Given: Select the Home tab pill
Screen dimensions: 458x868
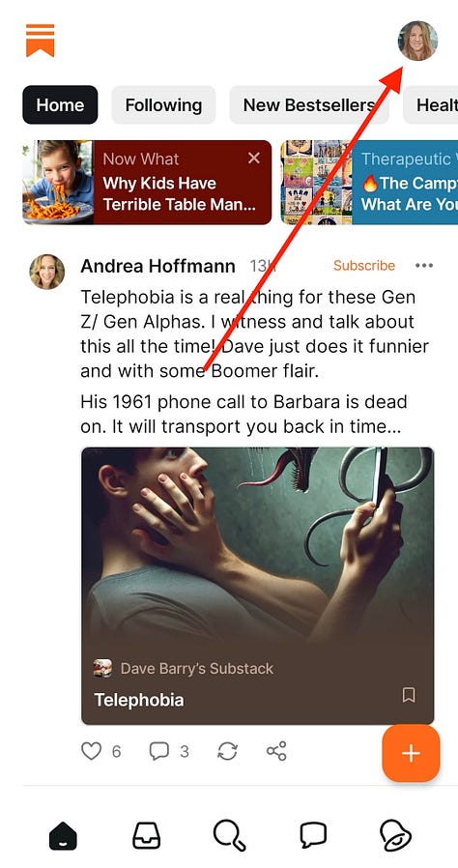Looking at the screenshot, I should [x=60, y=104].
